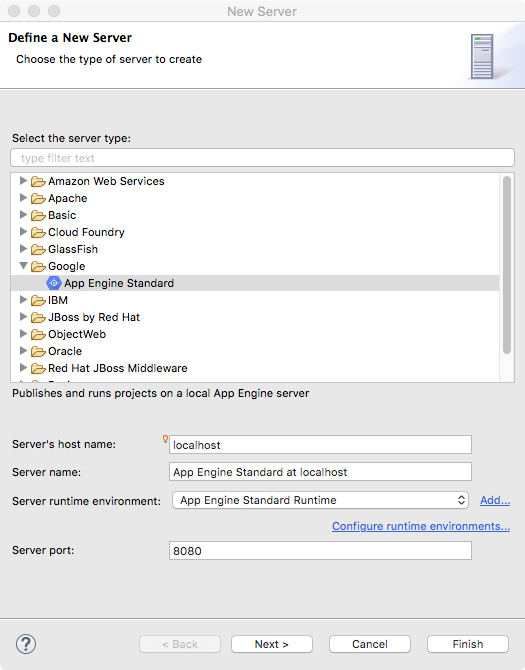Click the Oracle folder icon
The width and height of the screenshot is (525, 670).
tap(38, 352)
